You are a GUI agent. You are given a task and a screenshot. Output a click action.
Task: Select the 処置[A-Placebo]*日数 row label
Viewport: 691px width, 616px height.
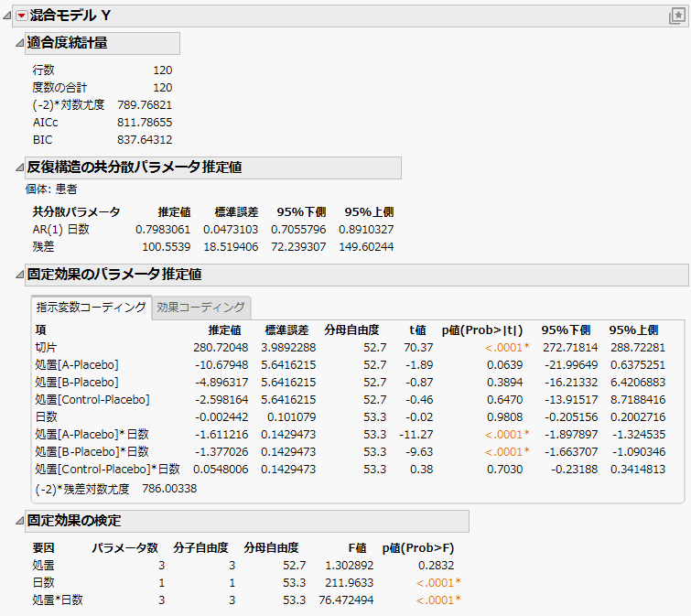(92, 435)
